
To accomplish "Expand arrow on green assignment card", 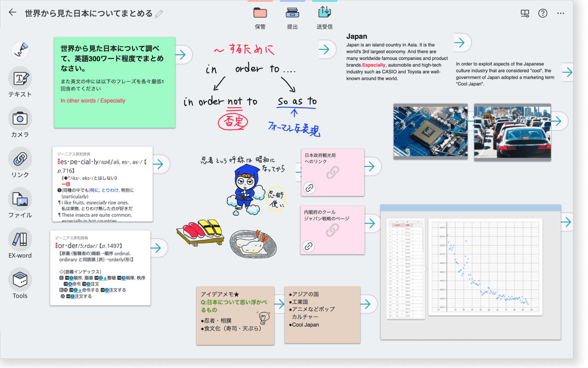I will 182,55.
